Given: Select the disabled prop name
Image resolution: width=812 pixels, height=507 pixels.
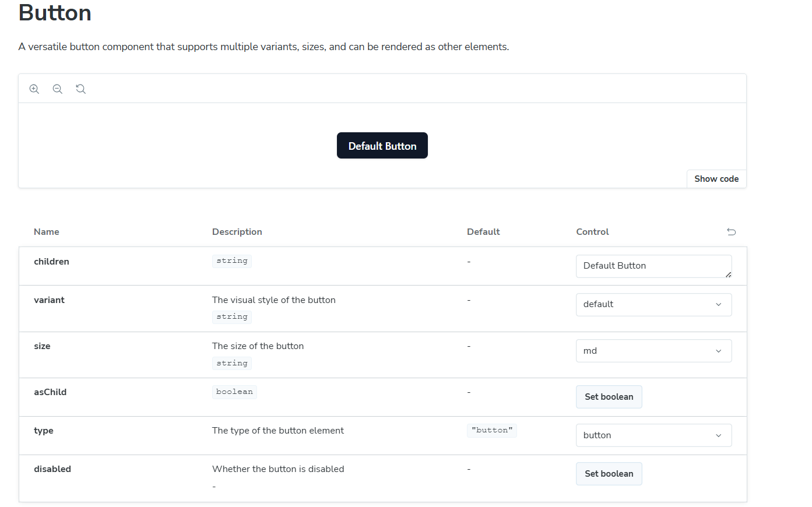Looking at the screenshot, I should 52,469.
